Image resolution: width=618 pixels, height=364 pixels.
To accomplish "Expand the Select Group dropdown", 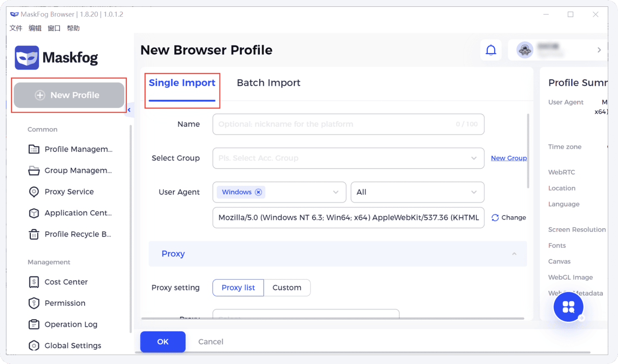I will coord(348,158).
